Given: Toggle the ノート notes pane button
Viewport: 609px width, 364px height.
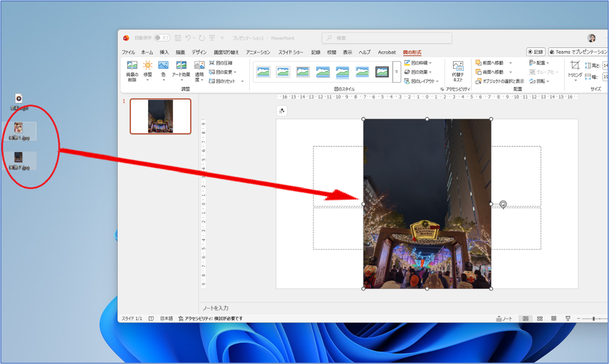Looking at the screenshot, I should tap(504, 319).
